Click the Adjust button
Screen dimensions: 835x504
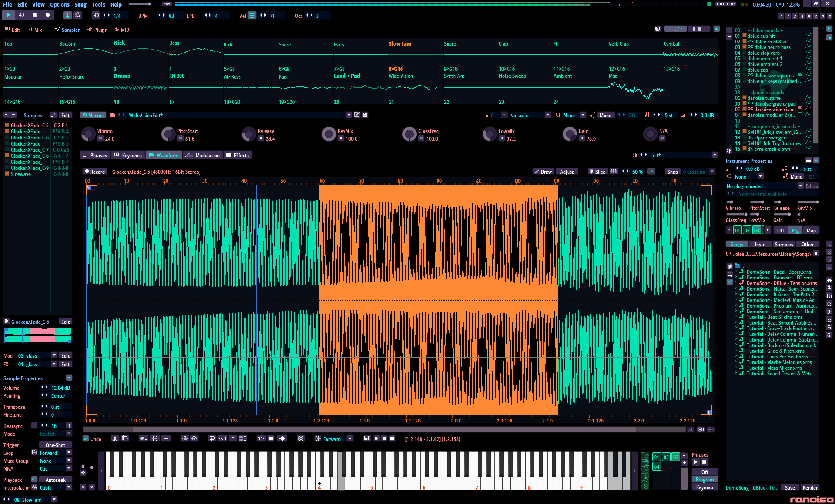pyautogui.click(x=567, y=172)
